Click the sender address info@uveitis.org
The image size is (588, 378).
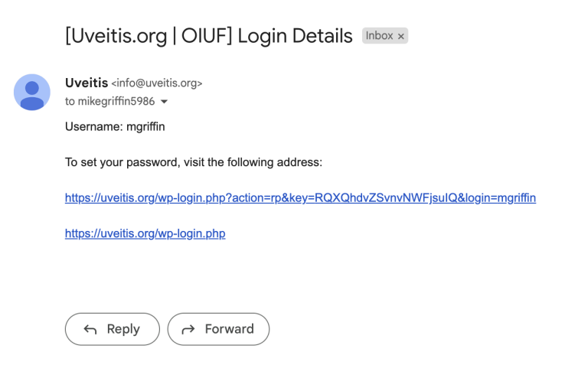tap(157, 83)
